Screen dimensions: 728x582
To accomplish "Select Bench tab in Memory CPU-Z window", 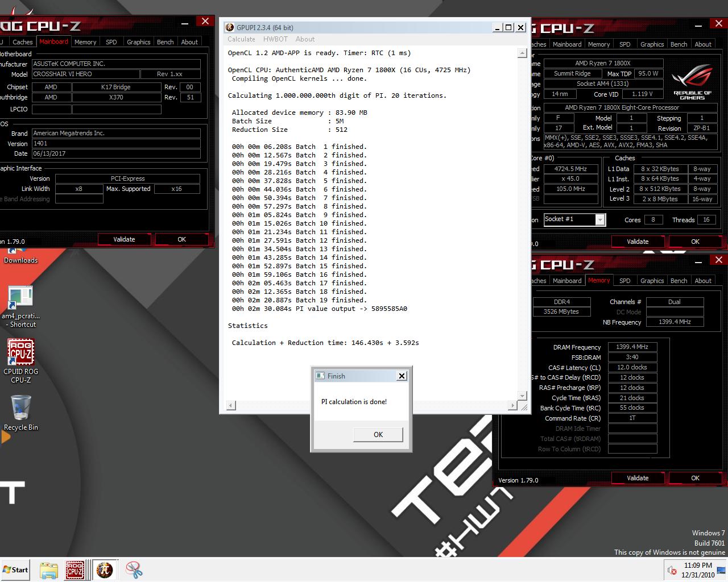I will 679,281.
